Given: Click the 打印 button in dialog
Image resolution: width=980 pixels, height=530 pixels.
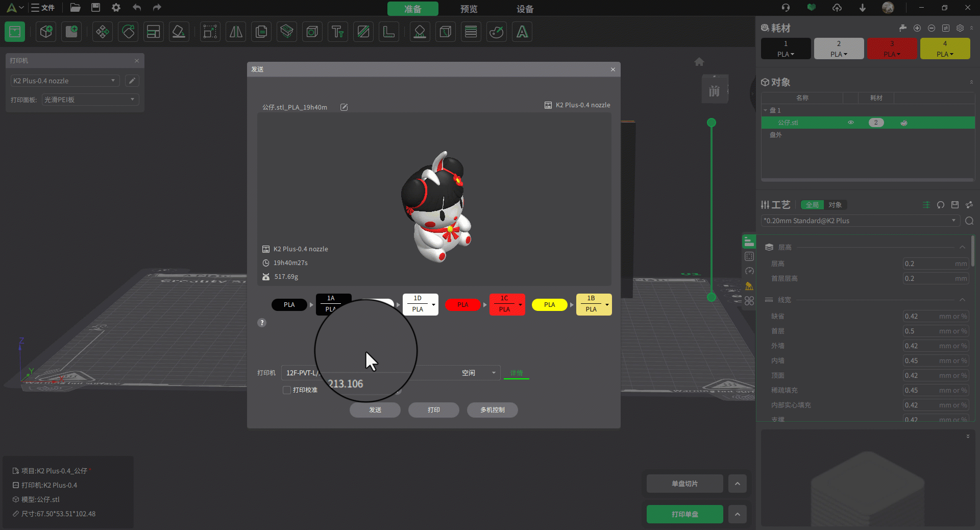Looking at the screenshot, I should 434,410.
